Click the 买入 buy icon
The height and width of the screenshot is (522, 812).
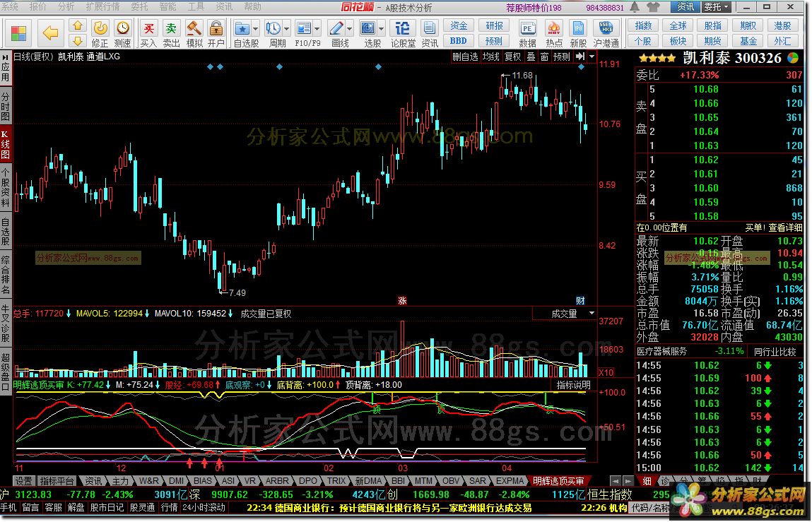148,28
